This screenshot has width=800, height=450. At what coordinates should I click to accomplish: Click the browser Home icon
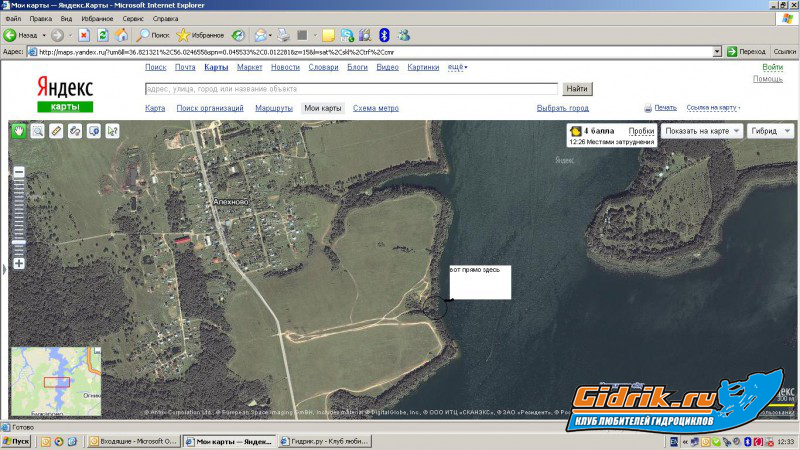point(121,35)
